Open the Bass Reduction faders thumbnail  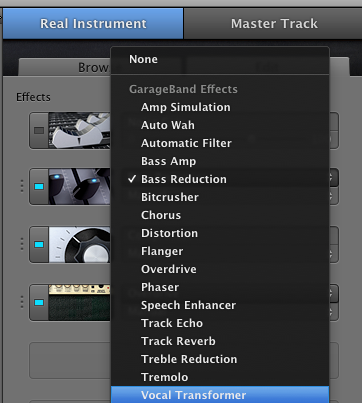[x=79, y=187]
